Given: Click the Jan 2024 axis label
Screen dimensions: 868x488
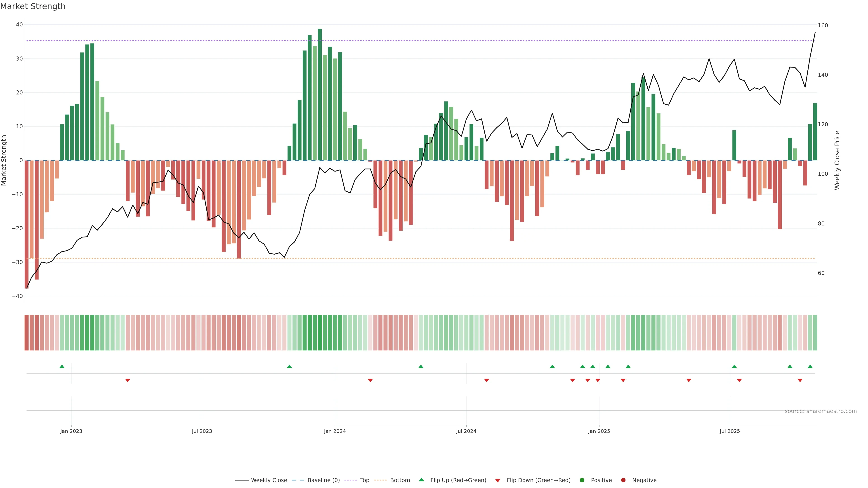Looking at the screenshot, I should pyautogui.click(x=335, y=431).
